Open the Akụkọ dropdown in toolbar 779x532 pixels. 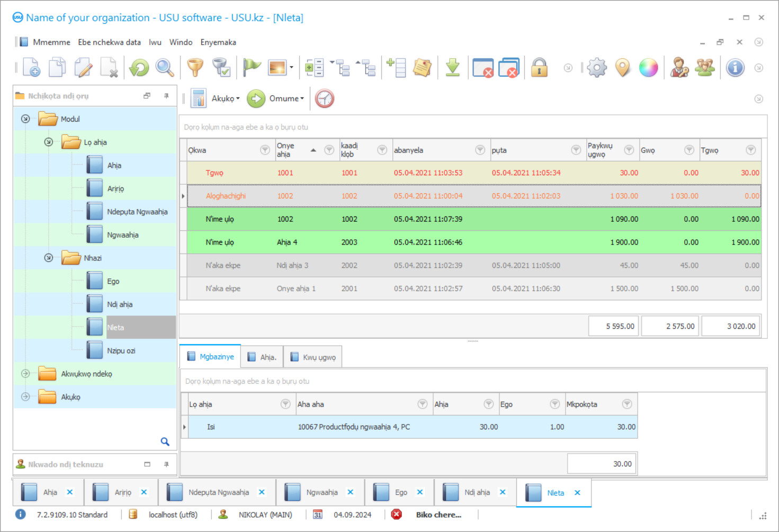pyautogui.click(x=225, y=98)
